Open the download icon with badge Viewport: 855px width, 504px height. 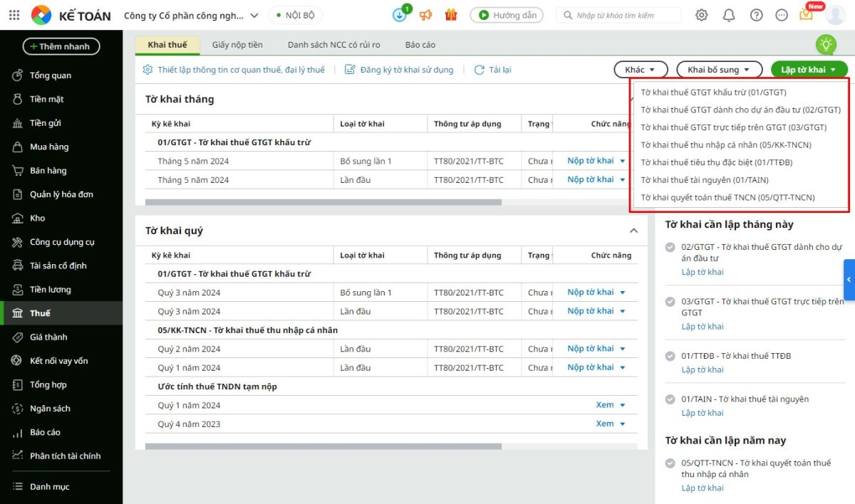(x=400, y=15)
